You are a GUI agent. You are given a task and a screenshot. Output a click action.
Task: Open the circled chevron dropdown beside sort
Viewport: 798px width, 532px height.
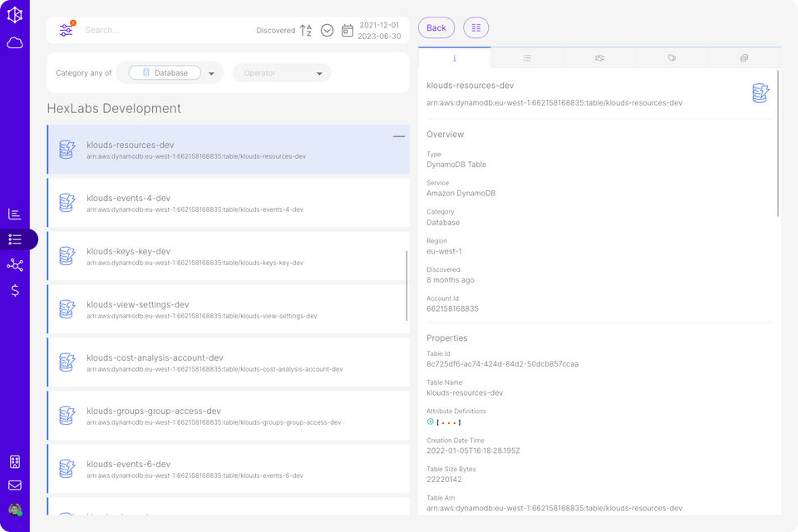(x=328, y=31)
